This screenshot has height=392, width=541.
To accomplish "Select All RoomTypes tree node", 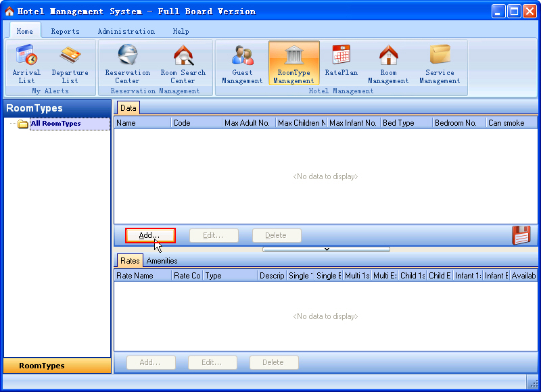I will click(x=55, y=124).
